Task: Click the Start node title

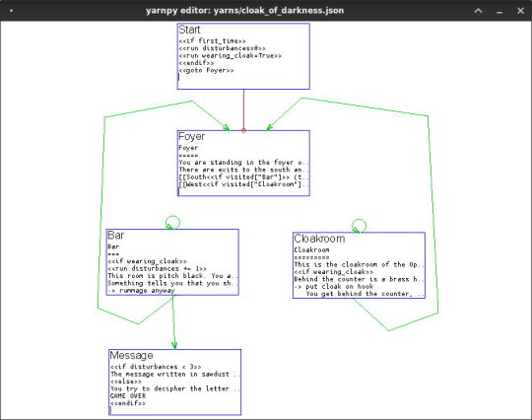Action: click(x=189, y=30)
